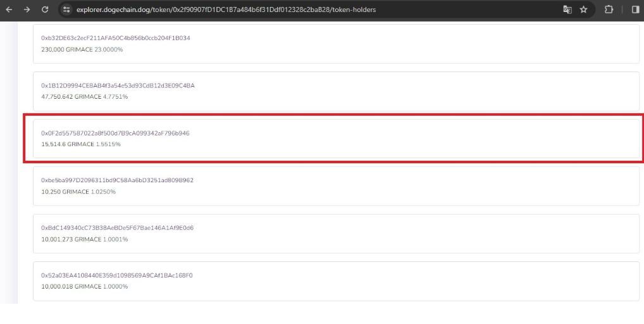Click the 47,750.642 GRIMACE 4.7751% balance text

pos(84,97)
